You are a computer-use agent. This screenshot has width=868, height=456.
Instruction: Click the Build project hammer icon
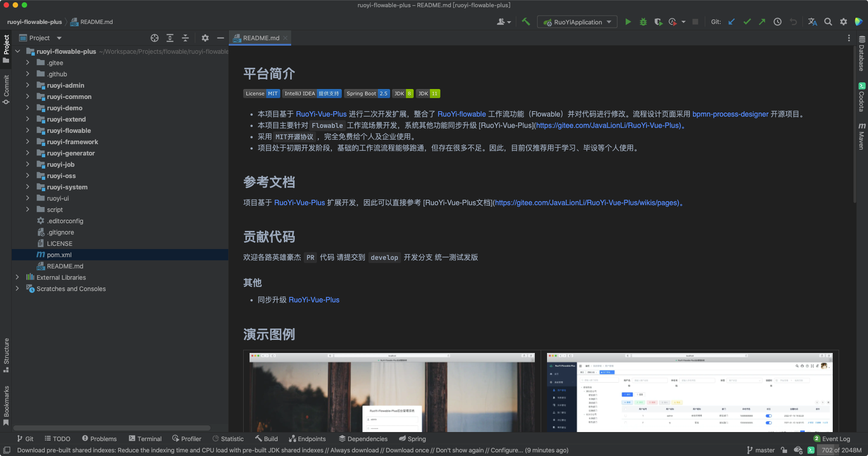pos(525,22)
